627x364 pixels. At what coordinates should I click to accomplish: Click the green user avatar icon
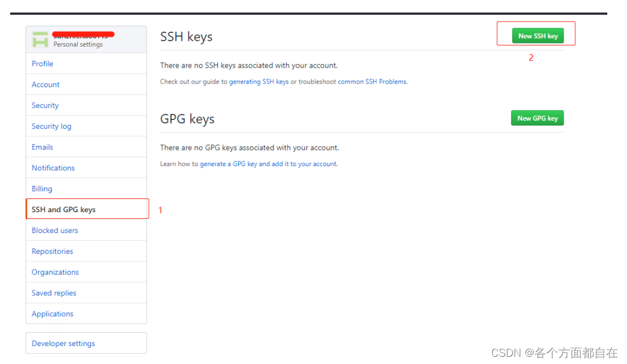click(40, 39)
